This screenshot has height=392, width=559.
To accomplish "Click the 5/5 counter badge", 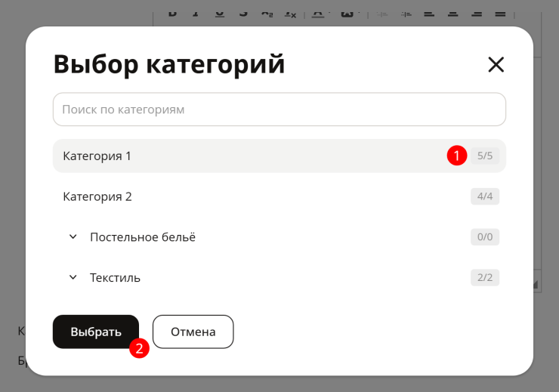I will [x=485, y=156].
